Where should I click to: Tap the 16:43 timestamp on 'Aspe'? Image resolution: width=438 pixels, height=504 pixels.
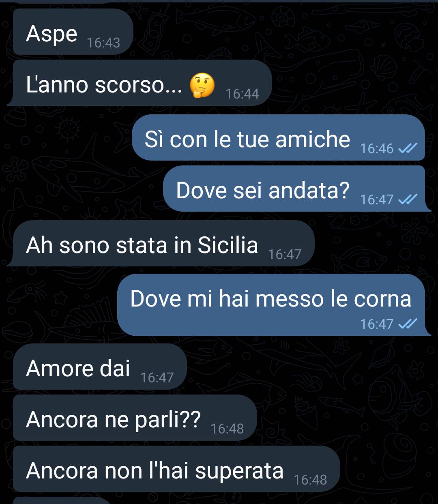103,43
